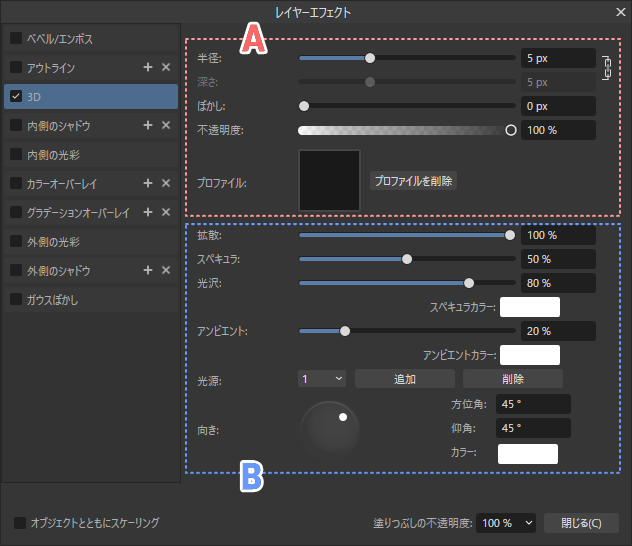Image resolution: width=632 pixels, height=546 pixels.
Task: Click the X icon beside カラーオーバーレイ
Action: (x=166, y=183)
